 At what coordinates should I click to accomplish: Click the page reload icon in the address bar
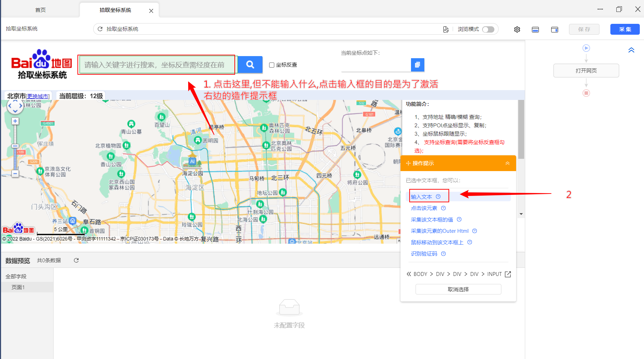point(100,29)
